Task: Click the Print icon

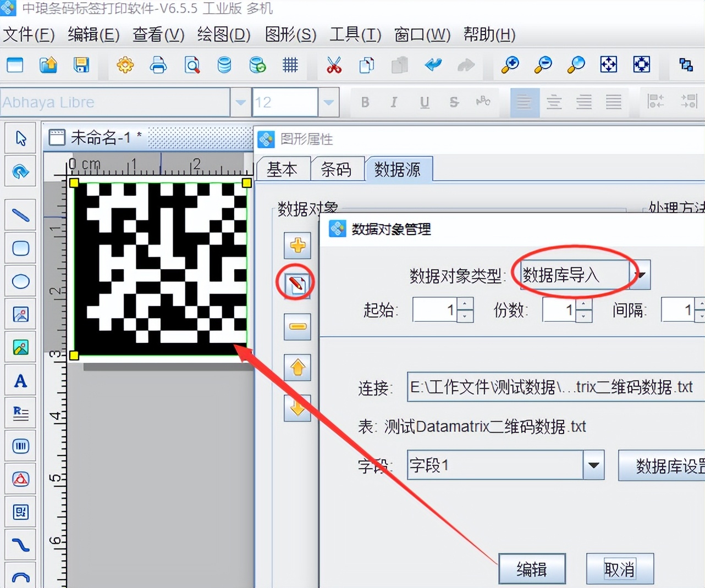Action: pos(158,65)
